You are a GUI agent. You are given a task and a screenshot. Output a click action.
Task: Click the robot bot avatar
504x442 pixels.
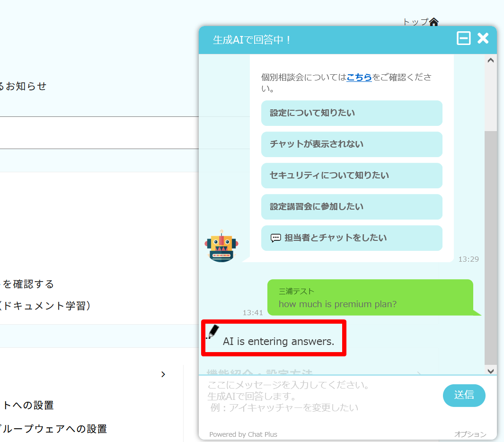221,246
